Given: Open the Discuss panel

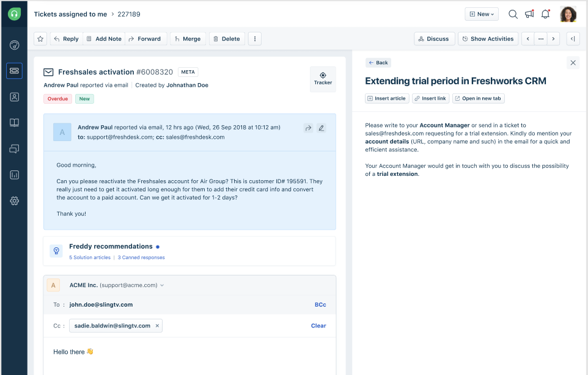Looking at the screenshot, I should pos(434,39).
